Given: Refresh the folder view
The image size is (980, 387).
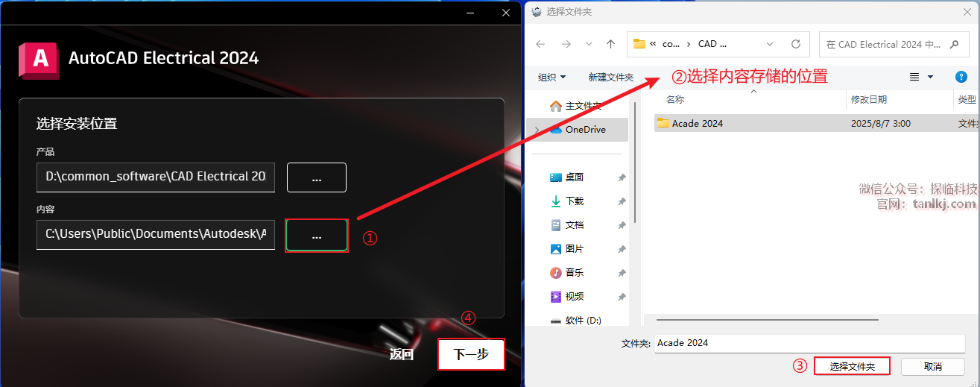Looking at the screenshot, I should click(x=796, y=44).
